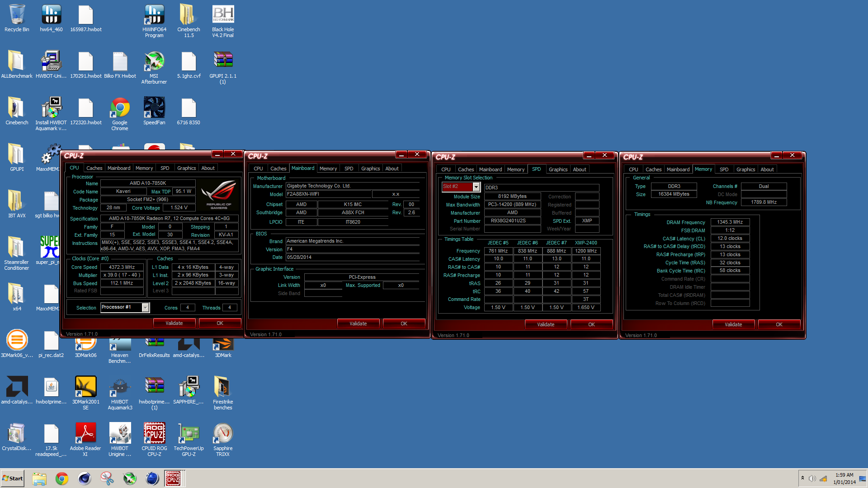Click ROG CPU-Z taskbar icon
The image size is (868, 488).
click(x=173, y=478)
